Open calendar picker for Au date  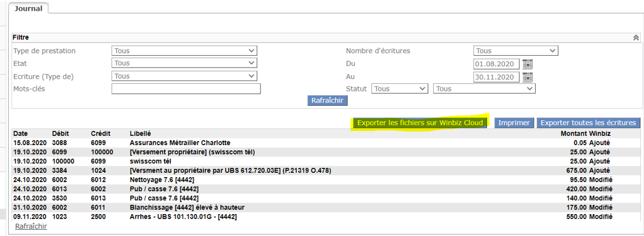point(528,77)
